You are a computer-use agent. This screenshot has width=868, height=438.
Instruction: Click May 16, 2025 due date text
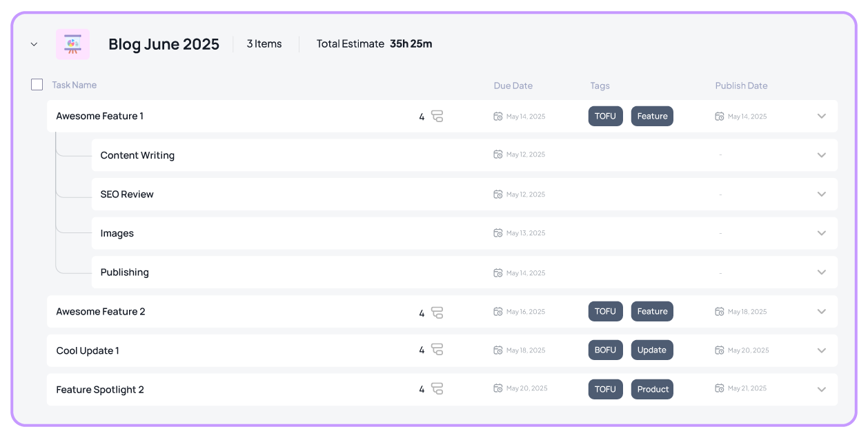click(x=526, y=312)
